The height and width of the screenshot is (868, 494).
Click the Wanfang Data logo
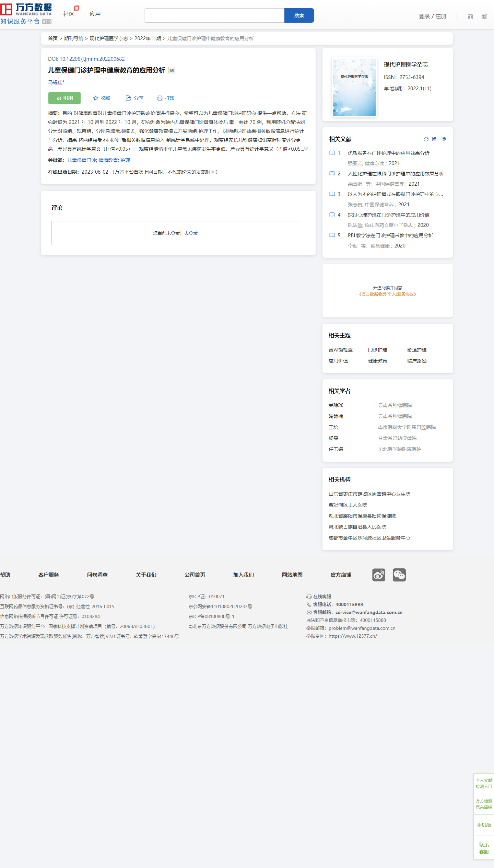[26, 14]
